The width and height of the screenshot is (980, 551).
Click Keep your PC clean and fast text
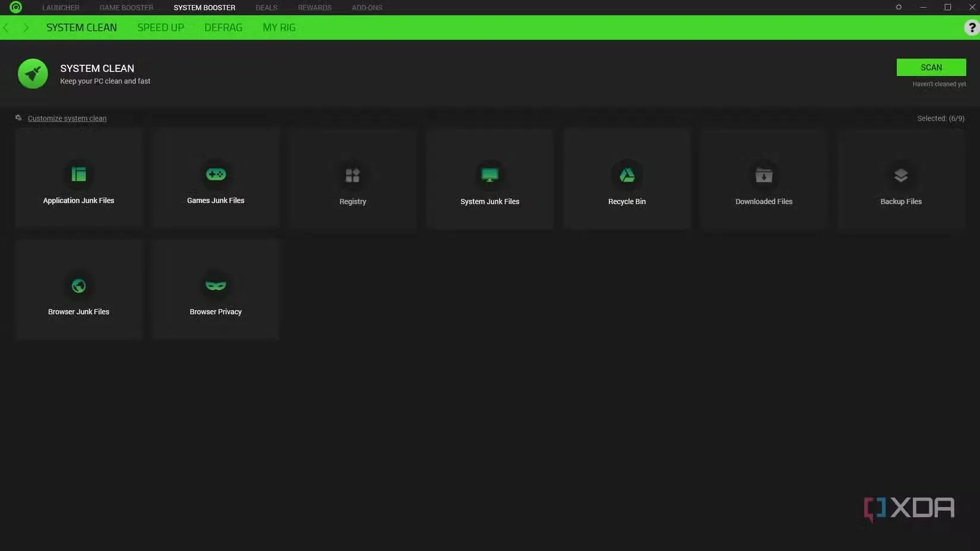tap(105, 81)
